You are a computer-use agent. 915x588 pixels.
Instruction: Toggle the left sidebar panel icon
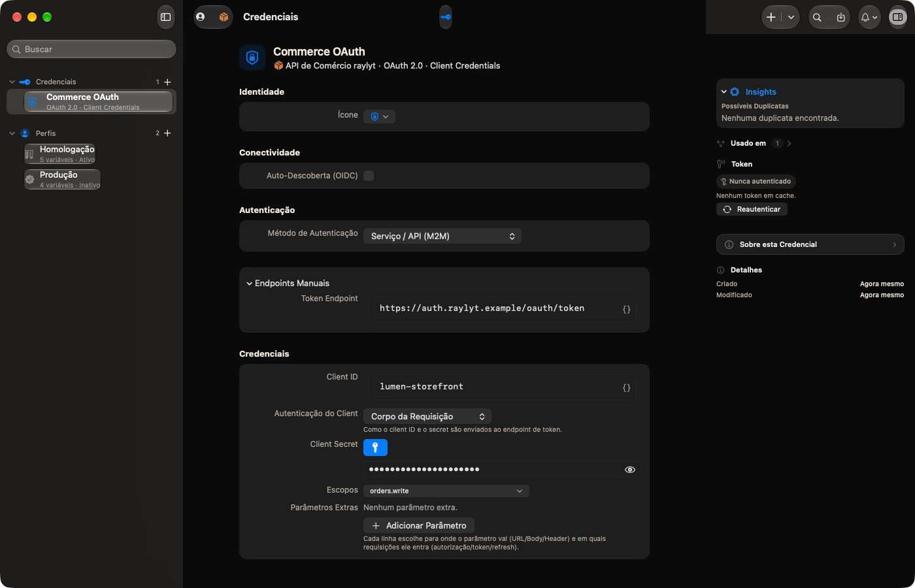click(166, 17)
